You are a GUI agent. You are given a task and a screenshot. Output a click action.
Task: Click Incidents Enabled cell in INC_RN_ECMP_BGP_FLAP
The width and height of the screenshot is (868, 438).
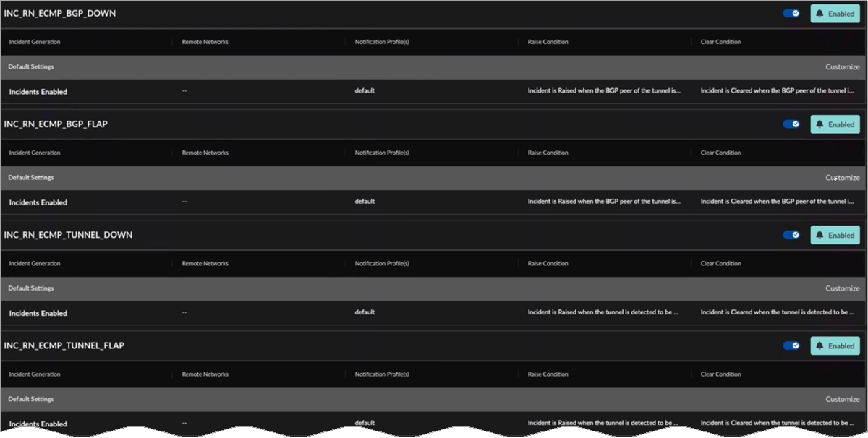(x=38, y=202)
